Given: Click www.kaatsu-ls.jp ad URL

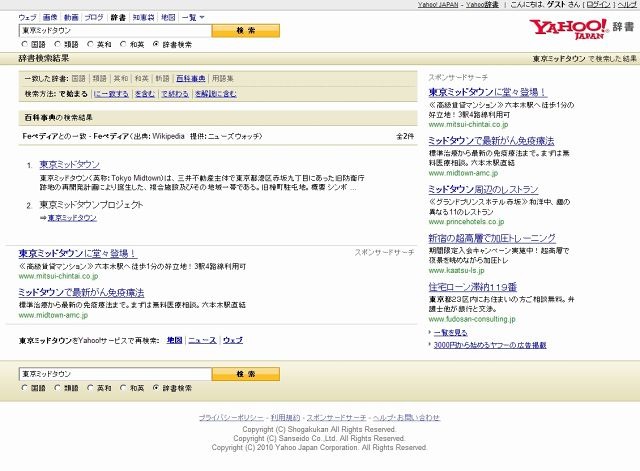Looking at the screenshot, I should pyautogui.click(x=456, y=270).
